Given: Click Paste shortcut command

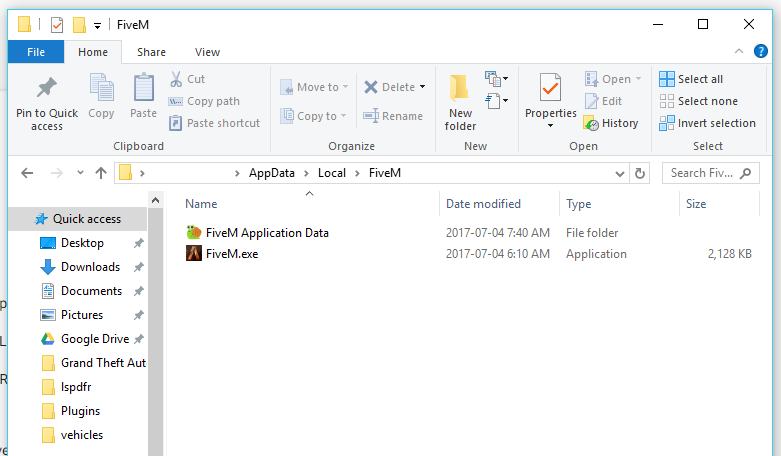Looking at the screenshot, I should tap(214, 123).
